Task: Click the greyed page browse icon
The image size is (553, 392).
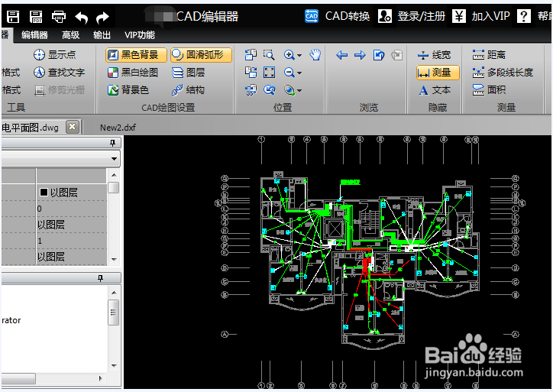Action: click(397, 55)
